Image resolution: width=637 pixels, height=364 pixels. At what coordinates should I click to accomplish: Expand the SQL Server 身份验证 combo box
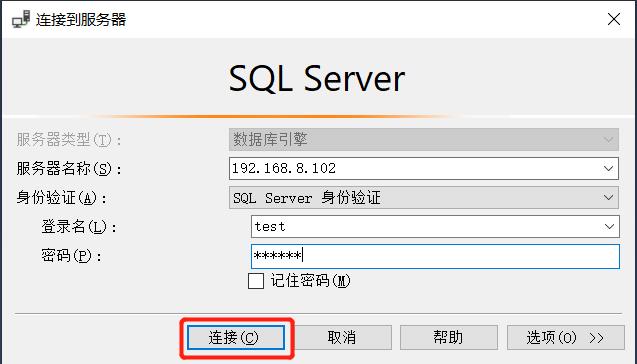(424, 198)
